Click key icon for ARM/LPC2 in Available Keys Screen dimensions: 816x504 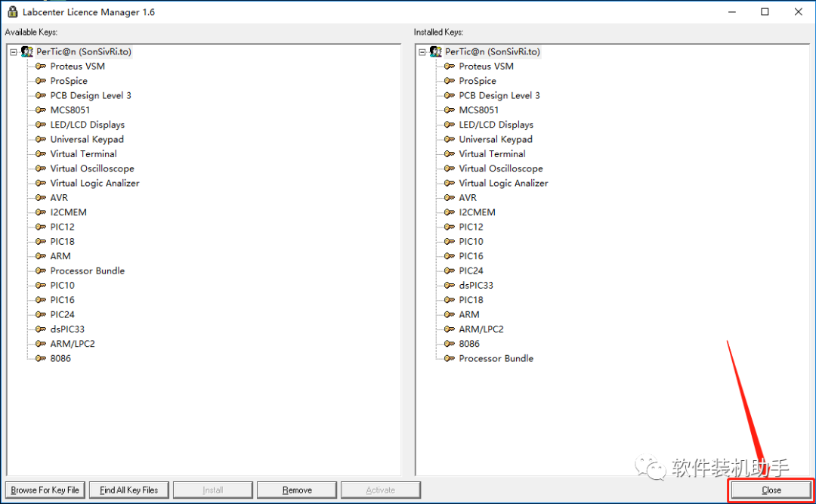[x=41, y=344]
